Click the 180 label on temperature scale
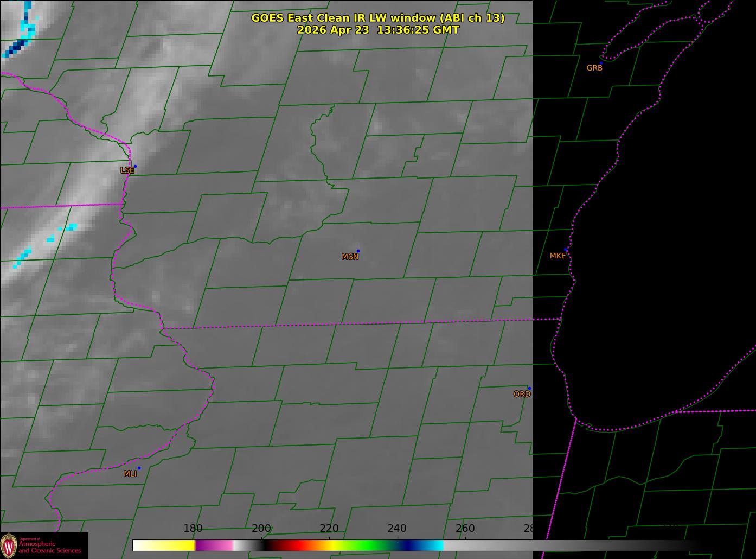Image resolution: width=756 pixels, height=559 pixels. pos(193,529)
